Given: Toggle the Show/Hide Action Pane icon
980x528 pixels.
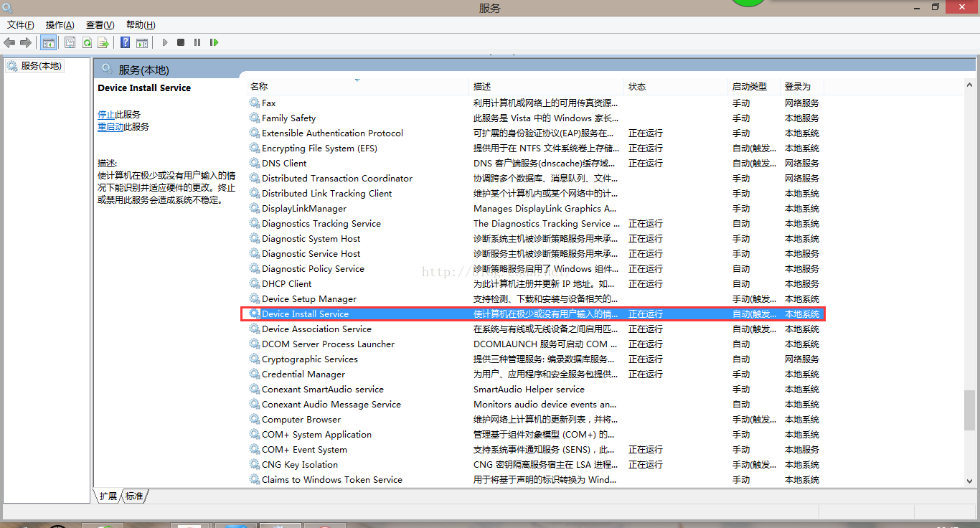Looking at the screenshot, I should [142, 43].
